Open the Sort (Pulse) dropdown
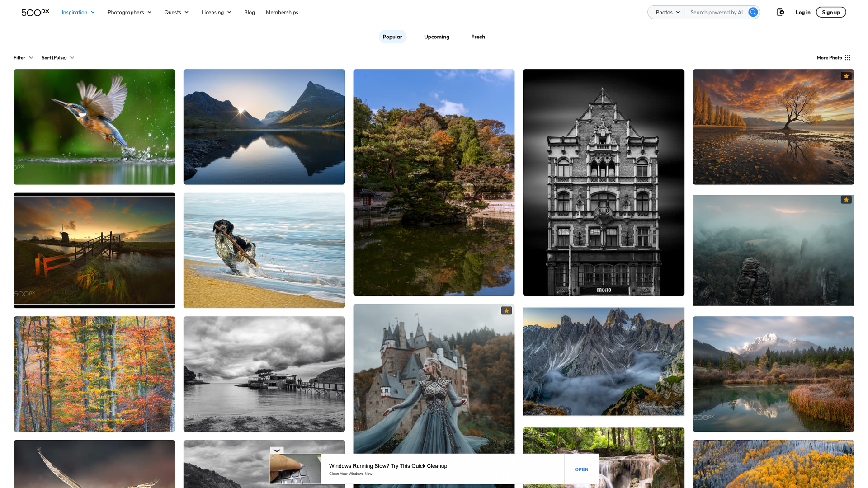868x488 pixels. pos(58,58)
